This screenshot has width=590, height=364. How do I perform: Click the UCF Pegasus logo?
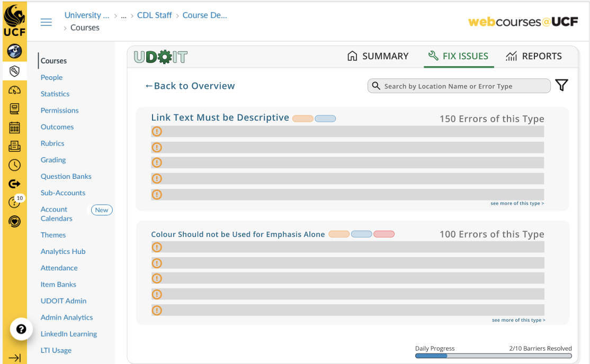15,21
